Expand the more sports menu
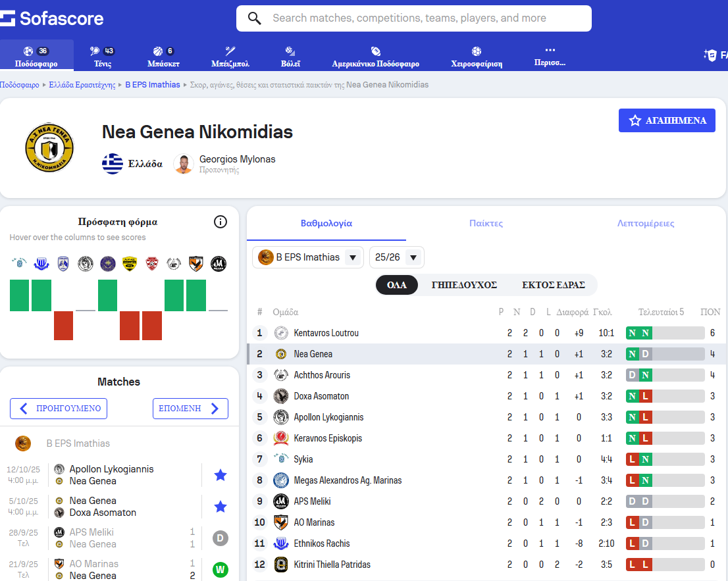The image size is (728, 581). pyautogui.click(x=550, y=57)
